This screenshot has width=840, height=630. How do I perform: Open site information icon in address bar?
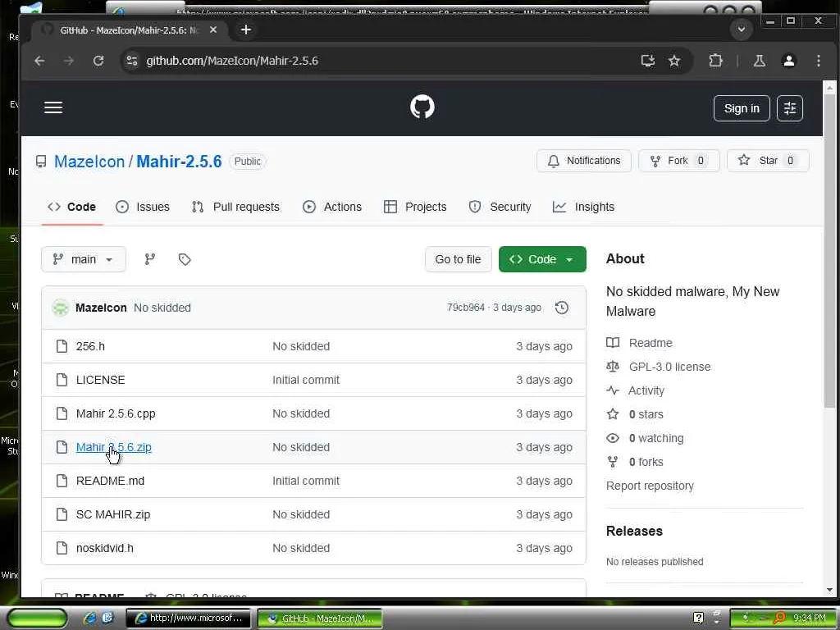click(x=132, y=61)
